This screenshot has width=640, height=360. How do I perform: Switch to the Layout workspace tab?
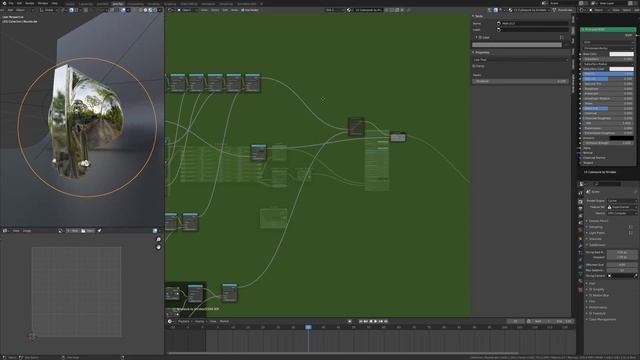pos(70,4)
